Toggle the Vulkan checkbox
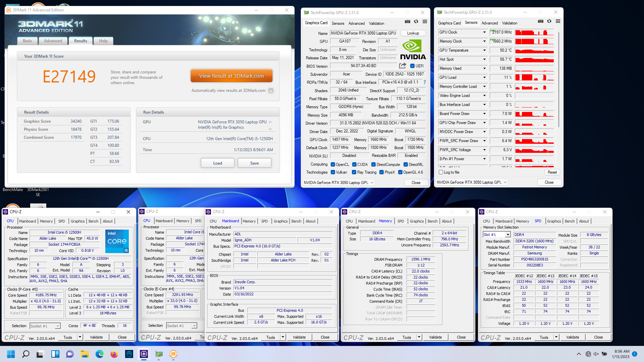 click(333, 172)
